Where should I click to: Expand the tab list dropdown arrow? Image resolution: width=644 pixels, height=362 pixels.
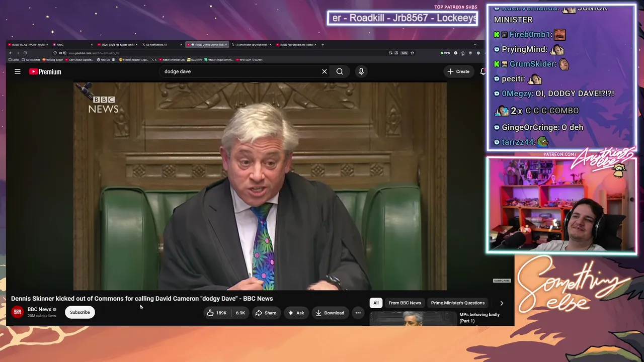click(x=475, y=45)
